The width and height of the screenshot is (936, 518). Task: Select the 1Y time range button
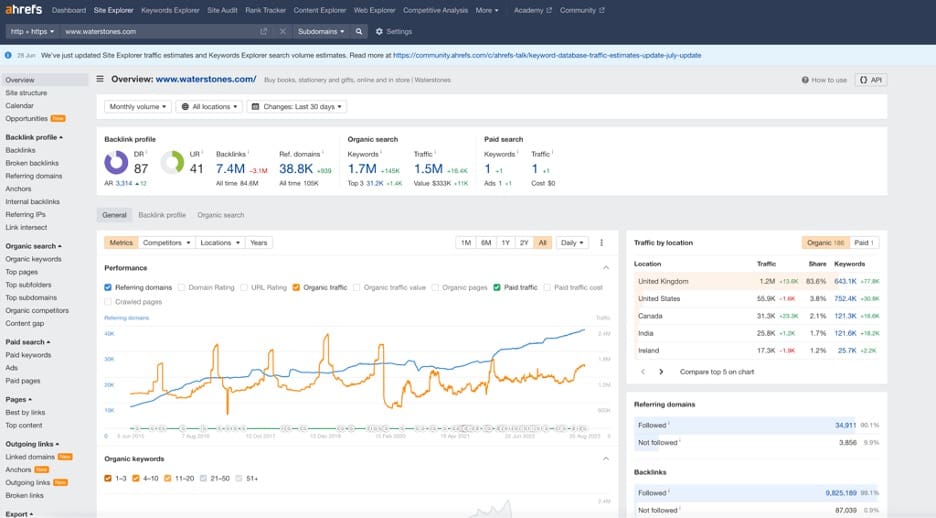click(x=505, y=242)
